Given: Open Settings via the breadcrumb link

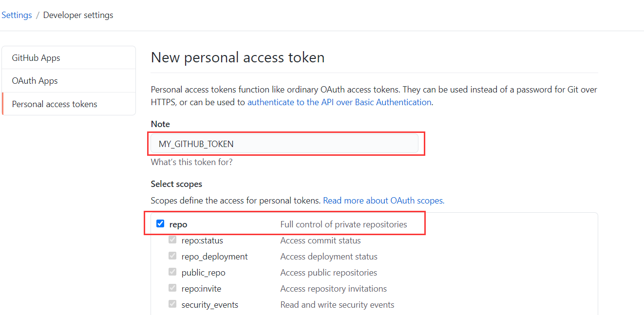Looking at the screenshot, I should pyautogui.click(x=17, y=15).
